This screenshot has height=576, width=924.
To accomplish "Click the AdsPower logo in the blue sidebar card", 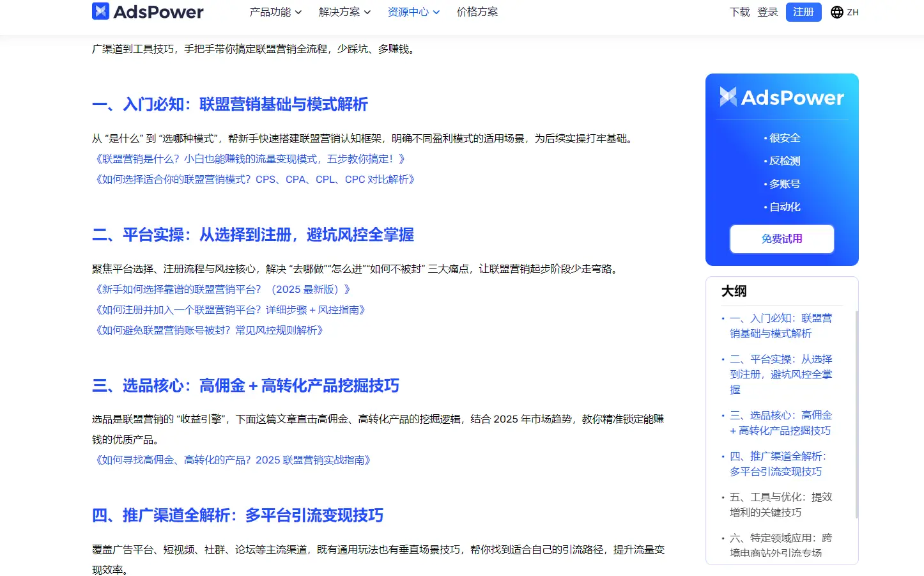I will pos(781,97).
